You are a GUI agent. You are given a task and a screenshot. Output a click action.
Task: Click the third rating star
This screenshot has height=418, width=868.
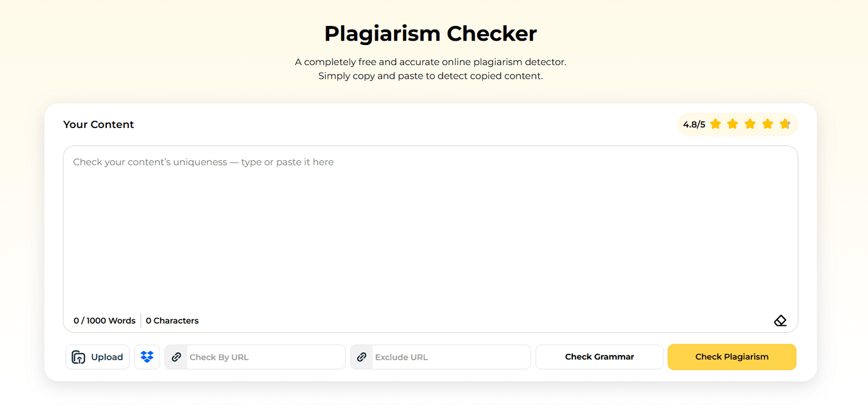click(x=750, y=124)
